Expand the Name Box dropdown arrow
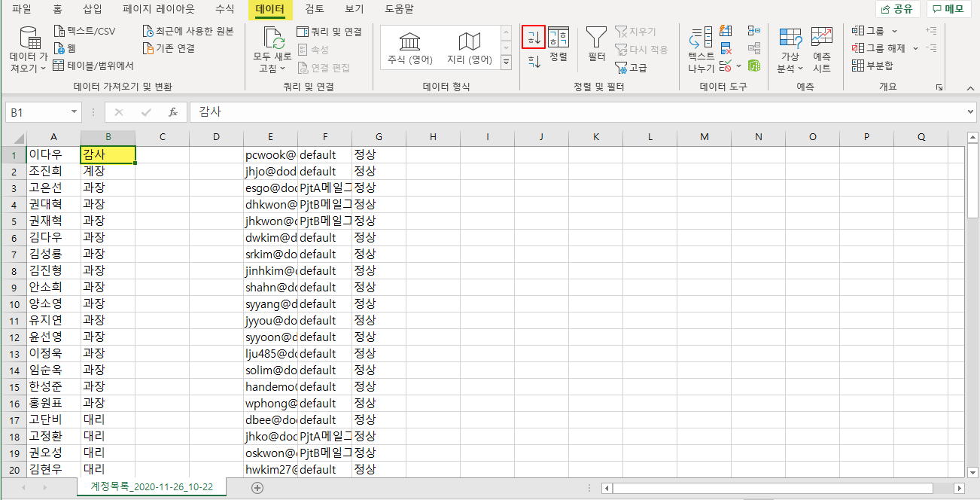The height and width of the screenshot is (500, 980). click(74, 112)
